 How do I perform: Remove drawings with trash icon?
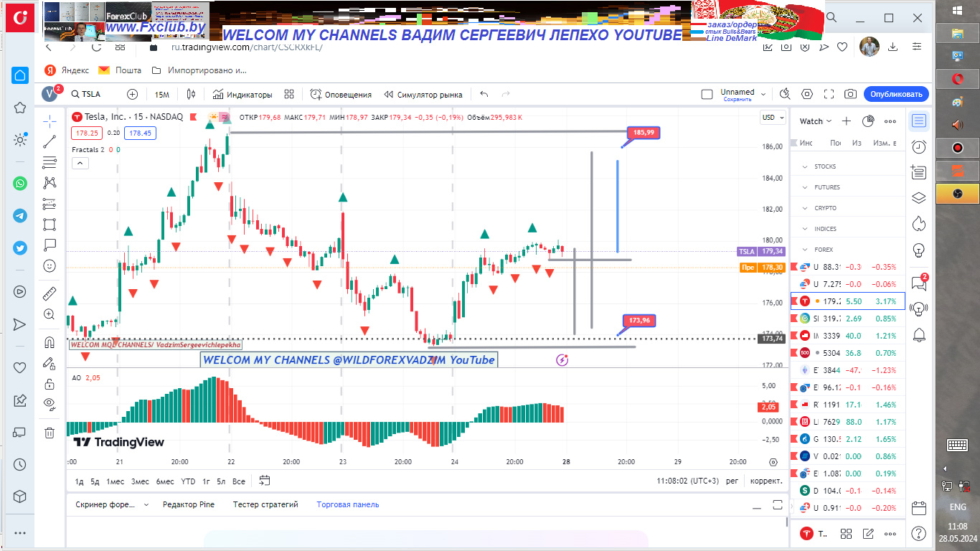(x=50, y=433)
